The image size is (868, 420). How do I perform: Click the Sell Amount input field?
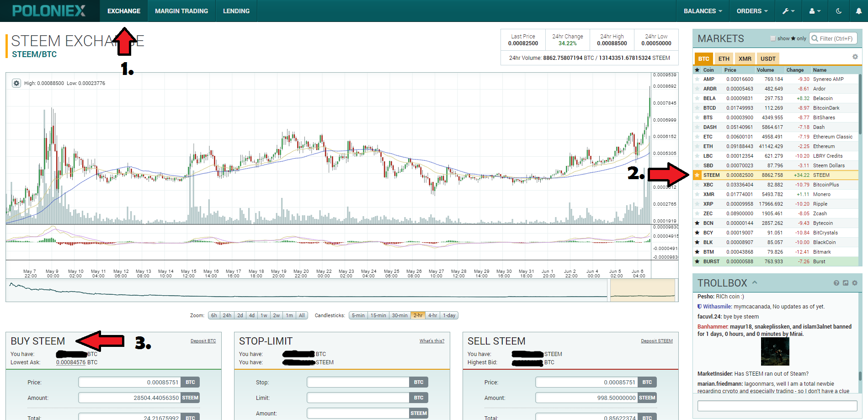(587, 398)
